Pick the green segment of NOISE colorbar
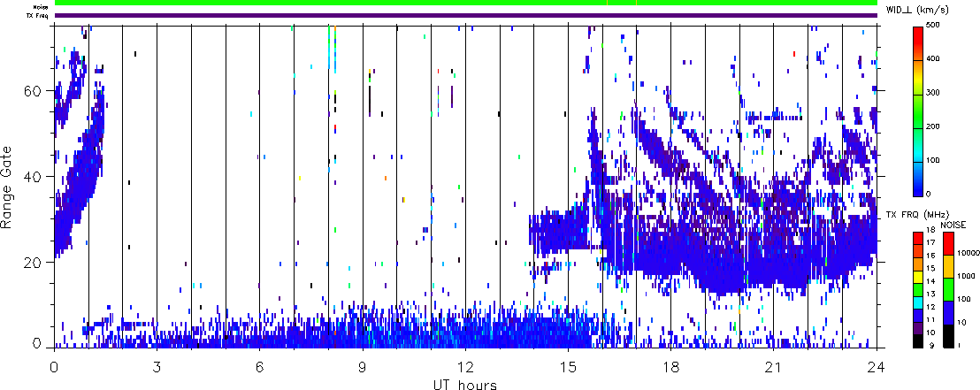This screenshot has width=980, height=390. [x=948, y=289]
